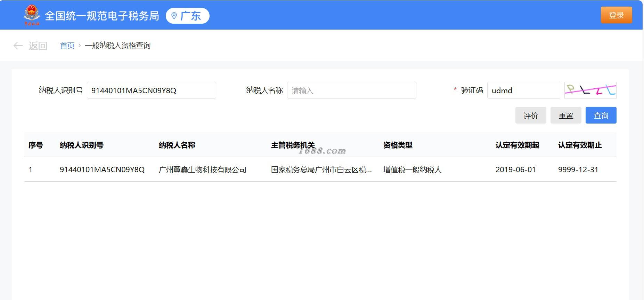This screenshot has width=644, height=300.
Task: Click the 主管税务机关 column header
Action: (293, 145)
